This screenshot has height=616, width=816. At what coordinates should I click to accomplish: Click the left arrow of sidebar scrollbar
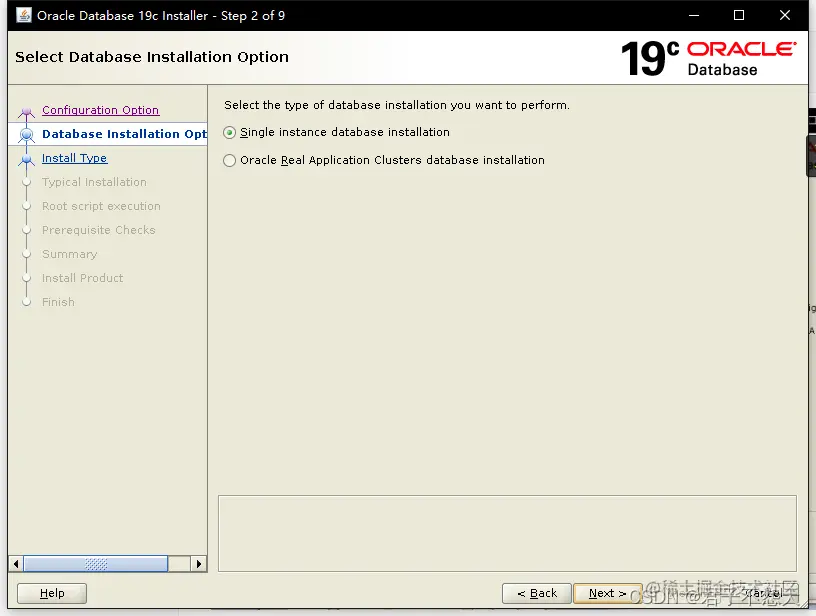16,564
